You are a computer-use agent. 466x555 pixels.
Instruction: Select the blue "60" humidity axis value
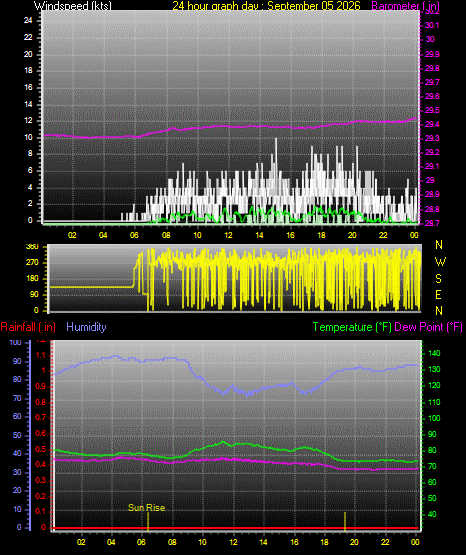pos(17,417)
